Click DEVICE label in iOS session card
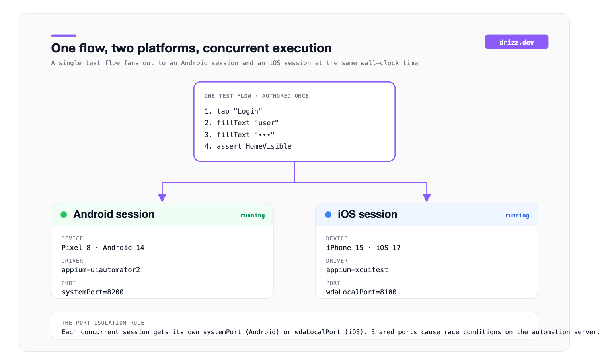612x364 pixels. pos(337,238)
